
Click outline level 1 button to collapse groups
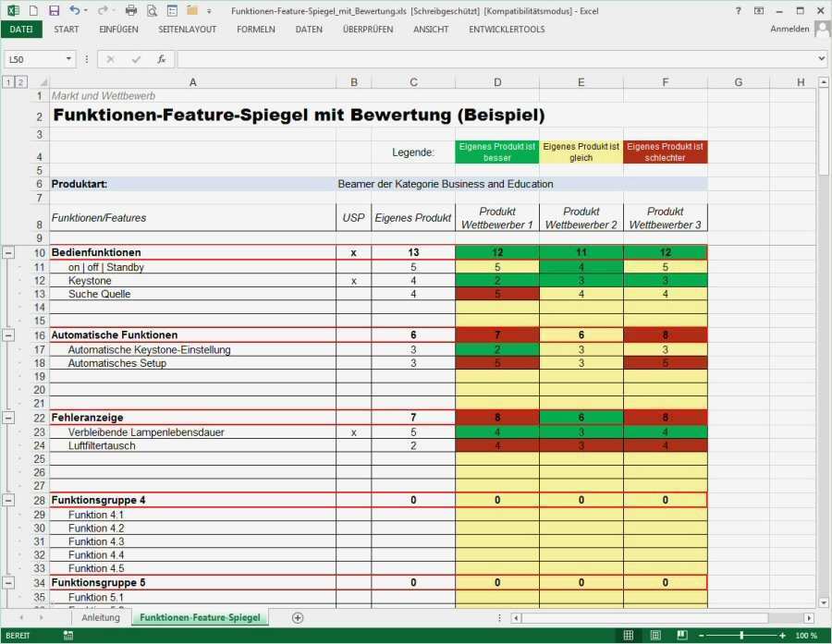[7, 81]
